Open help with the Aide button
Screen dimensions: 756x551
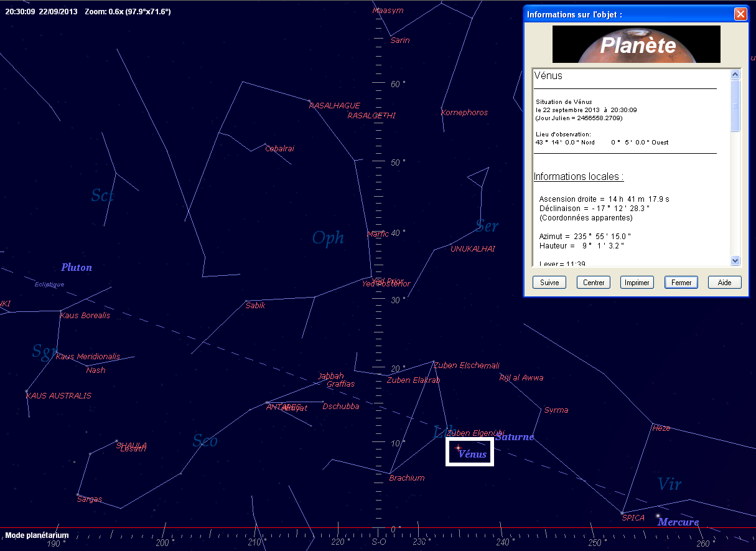coord(725,283)
